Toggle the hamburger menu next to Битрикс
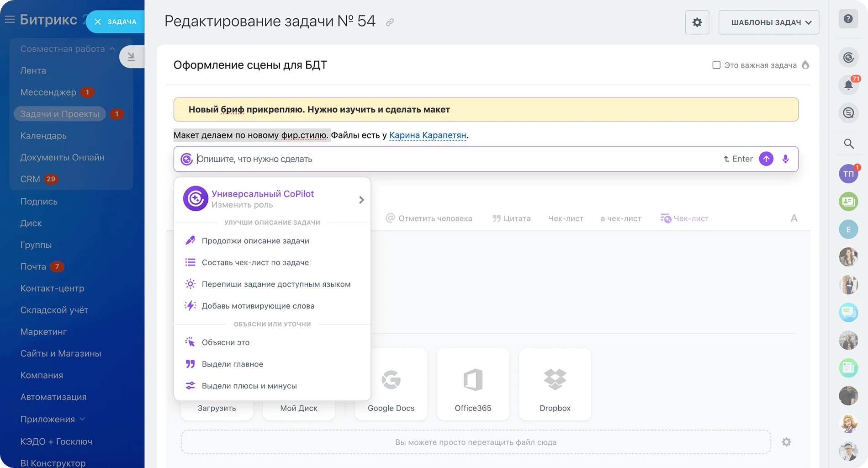This screenshot has height=468, width=868. pos(10,20)
